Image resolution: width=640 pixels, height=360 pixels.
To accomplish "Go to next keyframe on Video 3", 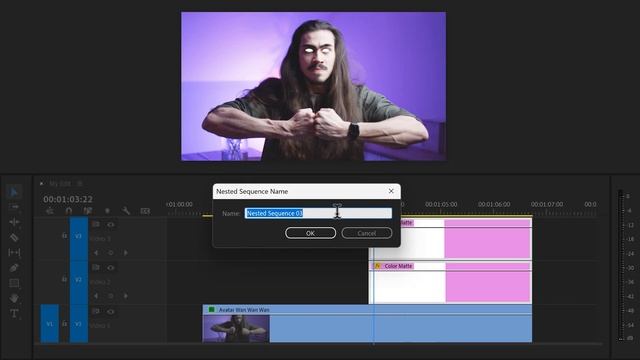I will pyautogui.click(x=126, y=253).
